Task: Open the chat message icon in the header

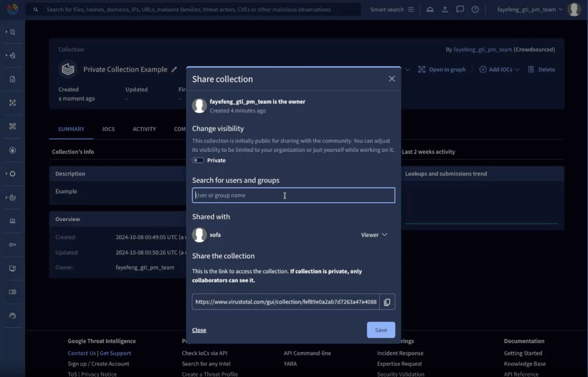Action: click(460, 9)
